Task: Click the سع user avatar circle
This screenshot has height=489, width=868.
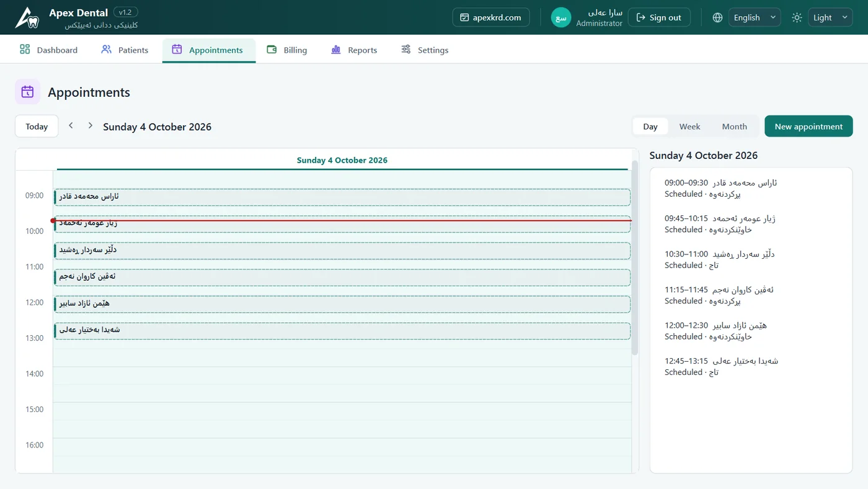Action: 561,17
